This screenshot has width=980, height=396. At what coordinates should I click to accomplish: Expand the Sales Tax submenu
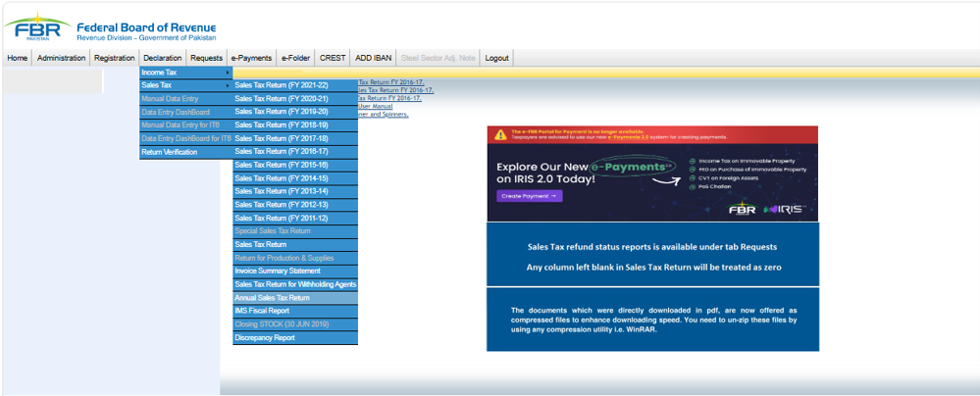185,85
